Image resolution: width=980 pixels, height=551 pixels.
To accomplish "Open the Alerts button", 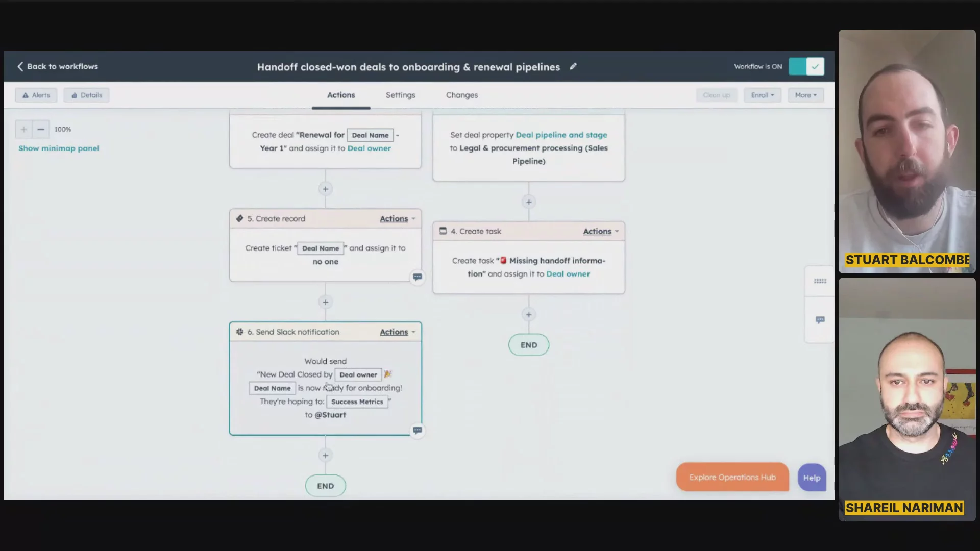I will point(36,95).
